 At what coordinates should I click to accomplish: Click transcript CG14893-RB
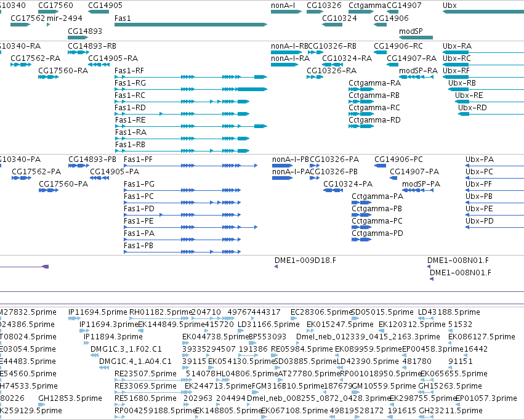pos(79,52)
